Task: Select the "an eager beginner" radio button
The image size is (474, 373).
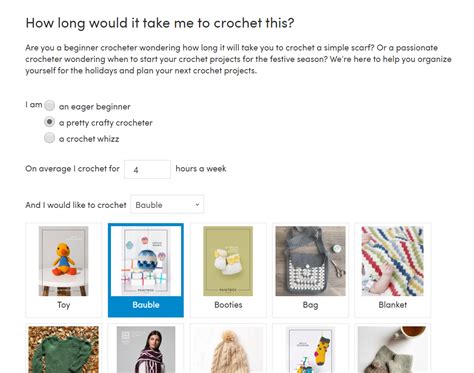Action: pos(49,106)
